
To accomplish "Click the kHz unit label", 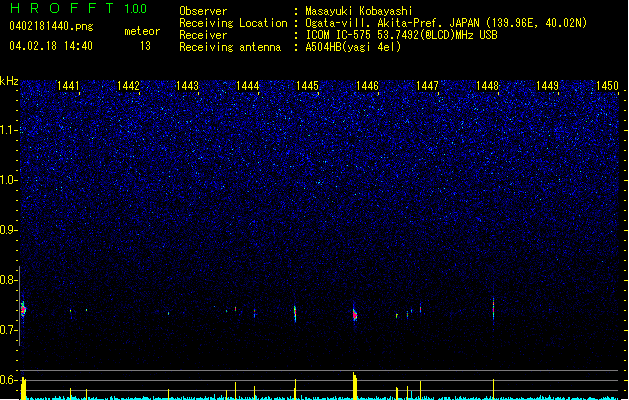I will (9, 81).
